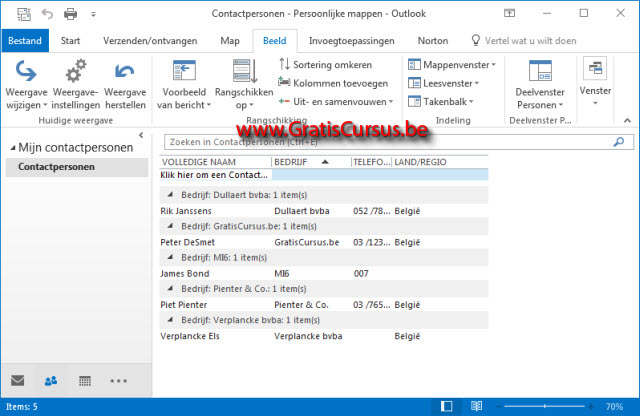
Task: Open Deelvenster Personen menu
Action: (540, 85)
